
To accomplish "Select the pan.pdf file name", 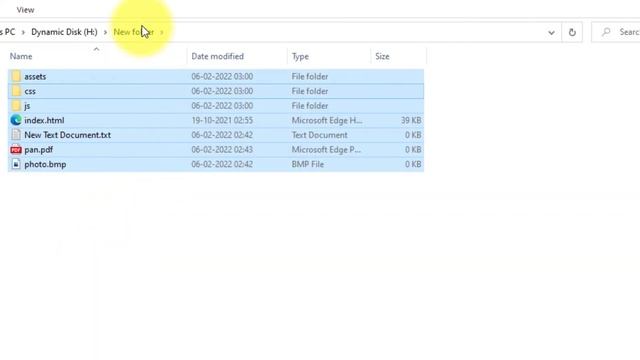I will [x=38, y=150].
